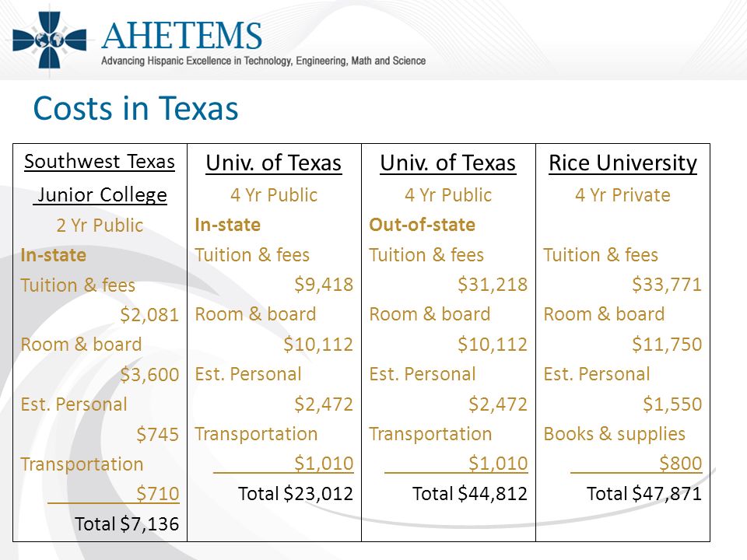Select the $2,081 junior college tuition

coord(149,315)
